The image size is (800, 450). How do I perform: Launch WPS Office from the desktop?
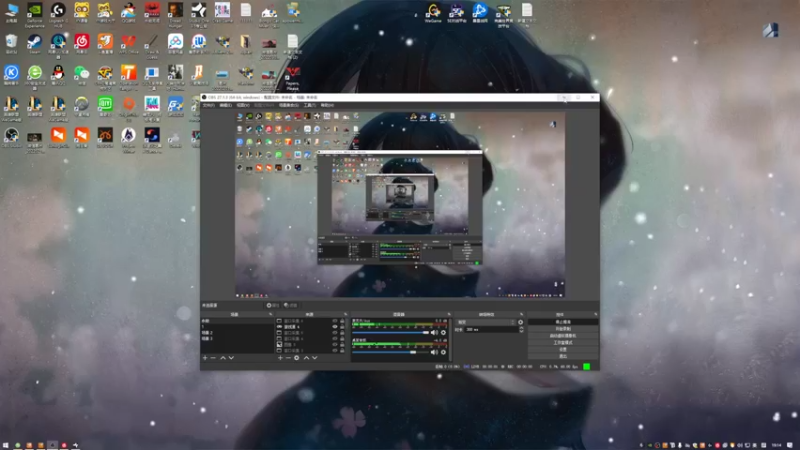(129, 44)
